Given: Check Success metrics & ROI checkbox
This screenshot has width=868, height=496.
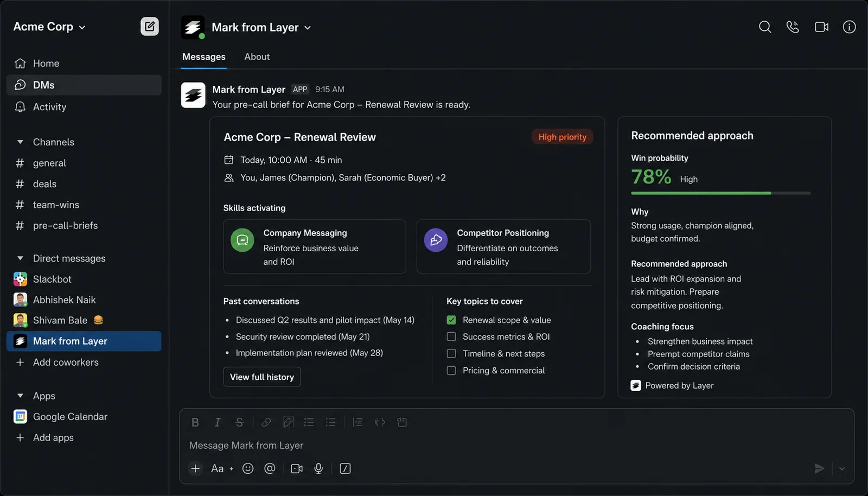Looking at the screenshot, I should pyautogui.click(x=451, y=336).
